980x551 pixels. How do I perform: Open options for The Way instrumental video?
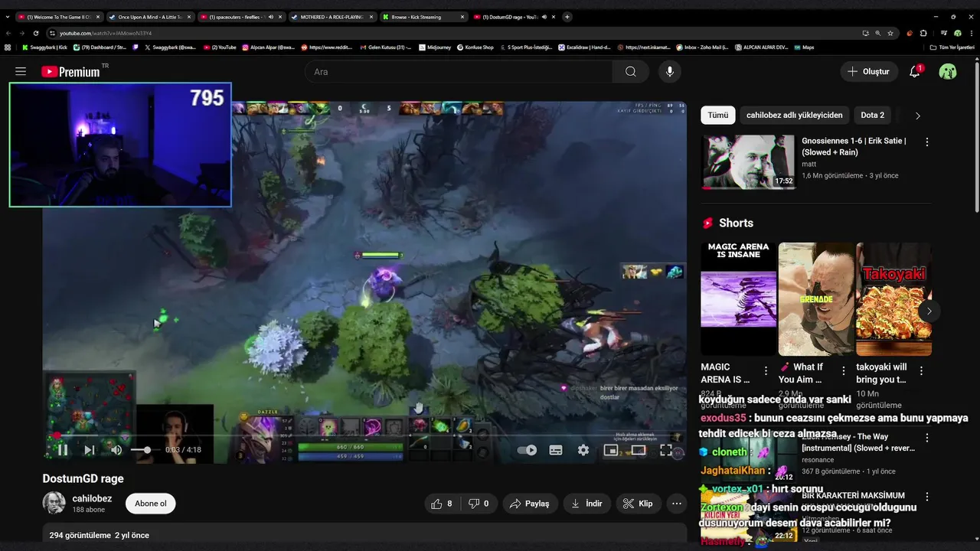pyautogui.click(x=927, y=438)
